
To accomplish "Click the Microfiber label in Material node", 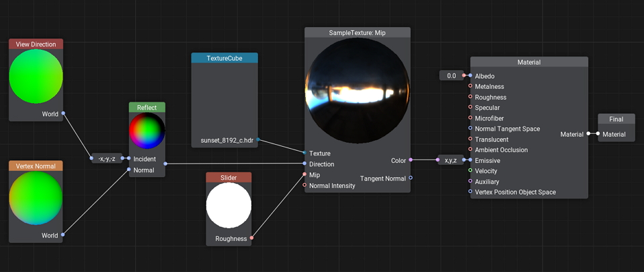I will [489, 118].
